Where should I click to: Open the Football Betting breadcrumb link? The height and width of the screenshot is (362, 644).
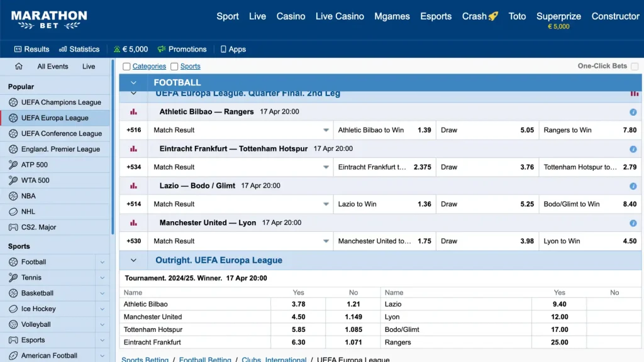205,359
